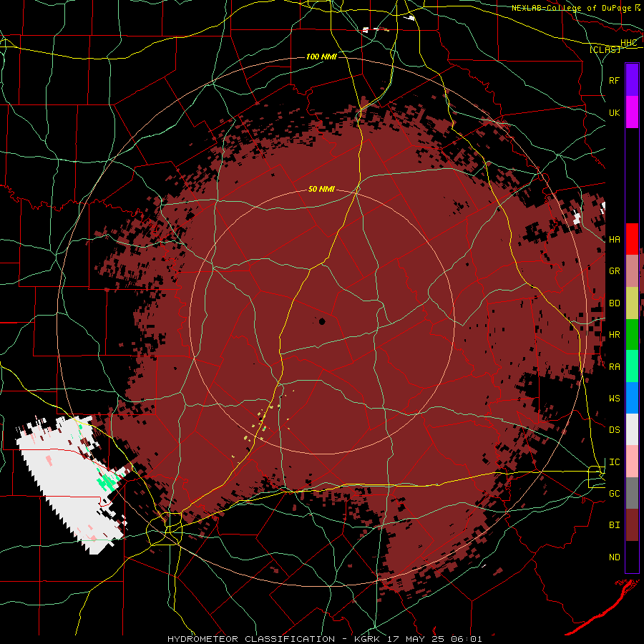Viewport: 644px width, 644px height.
Task: Click the "100 NMI" range ring label
Action: 321,57
